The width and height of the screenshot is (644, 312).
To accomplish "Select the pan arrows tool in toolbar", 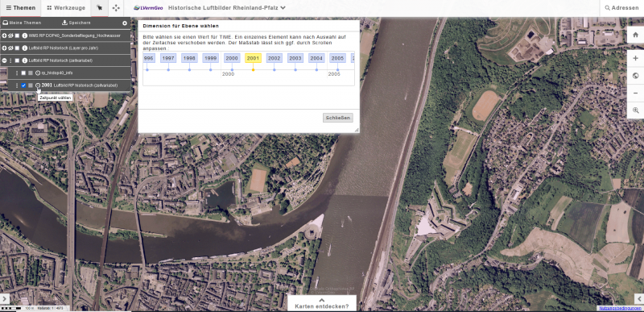I will click(x=116, y=8).
